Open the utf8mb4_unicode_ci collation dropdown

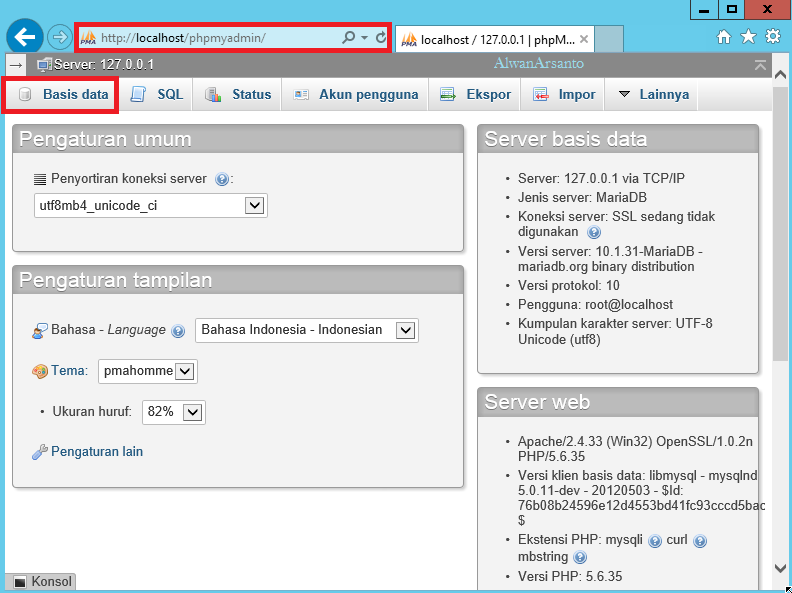(x=151, y=206)
